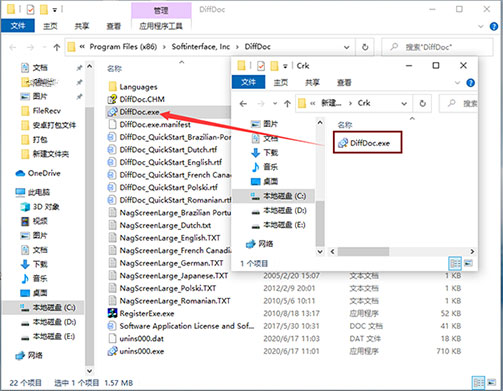Sort by 名称 column in the main window
This screenshot has width=503, height=391.
114,69
